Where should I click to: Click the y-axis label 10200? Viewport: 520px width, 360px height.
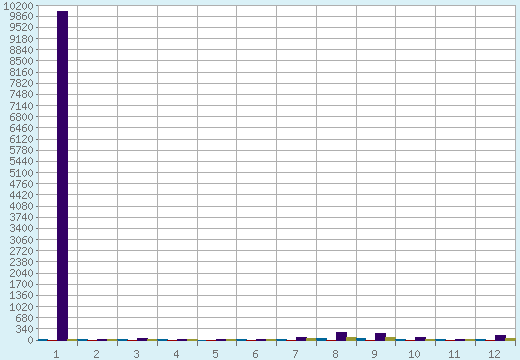(x=18, y=6)
